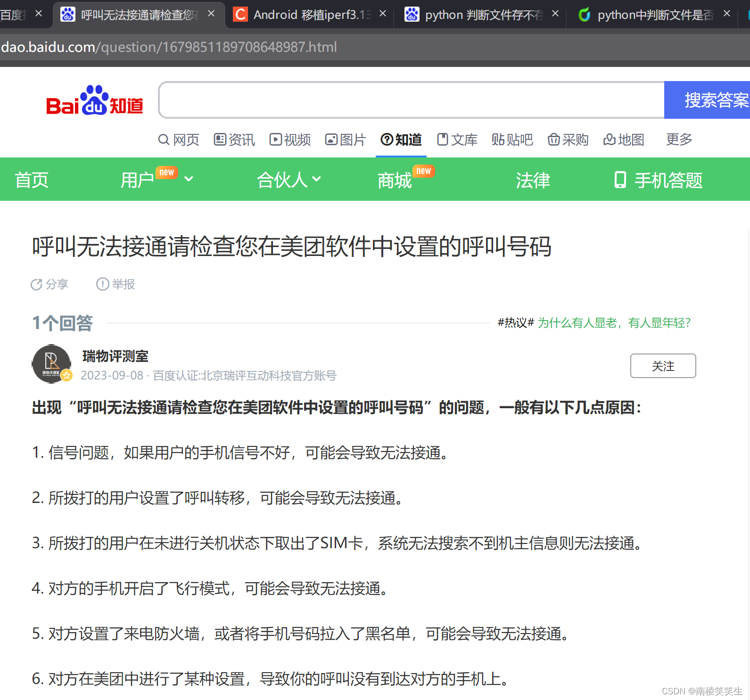Screen dimensions: 750x700
Task: Click answer line 1. 信号问题
Action: [x=240, y=453]
